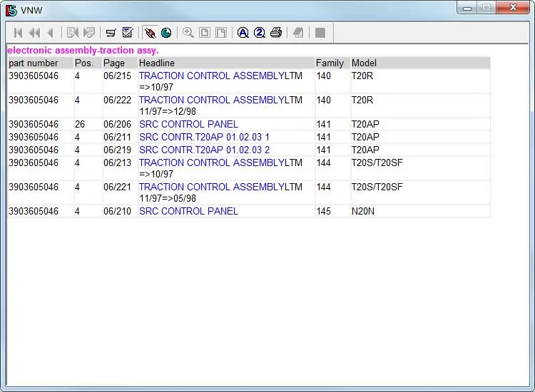Click the first page navigation arrow

click(18, 33)
